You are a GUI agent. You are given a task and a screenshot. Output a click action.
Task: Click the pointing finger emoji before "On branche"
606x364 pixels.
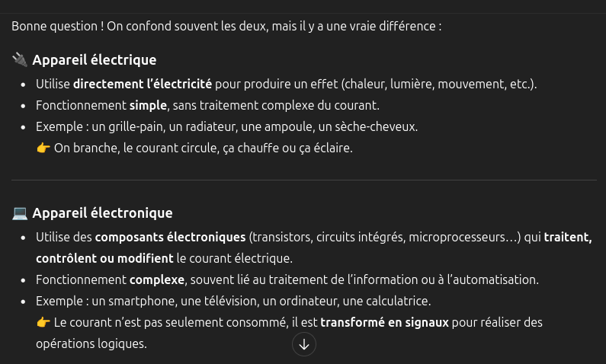pos(43,148)
